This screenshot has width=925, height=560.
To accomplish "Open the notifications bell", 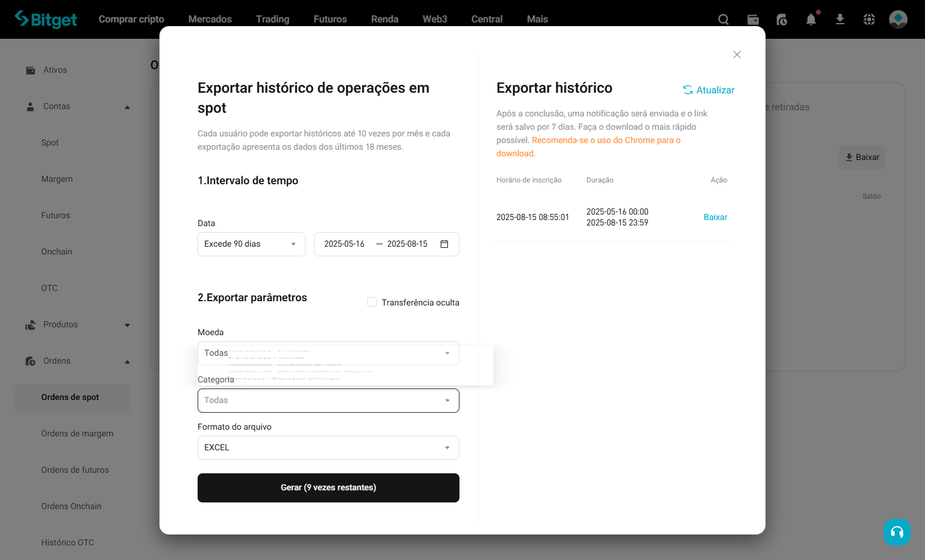I will click(811, 19).
